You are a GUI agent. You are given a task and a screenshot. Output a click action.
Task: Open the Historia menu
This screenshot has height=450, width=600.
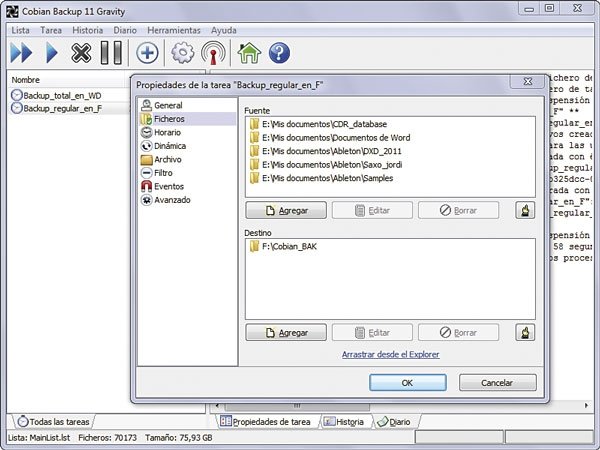(x=88, y=30)
